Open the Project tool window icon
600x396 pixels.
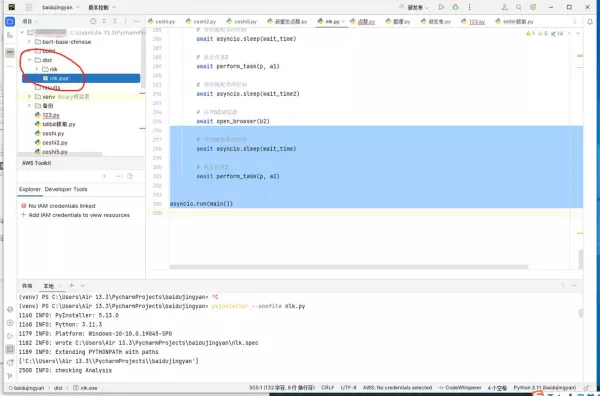pyautogui.click(x=10, y=22)
